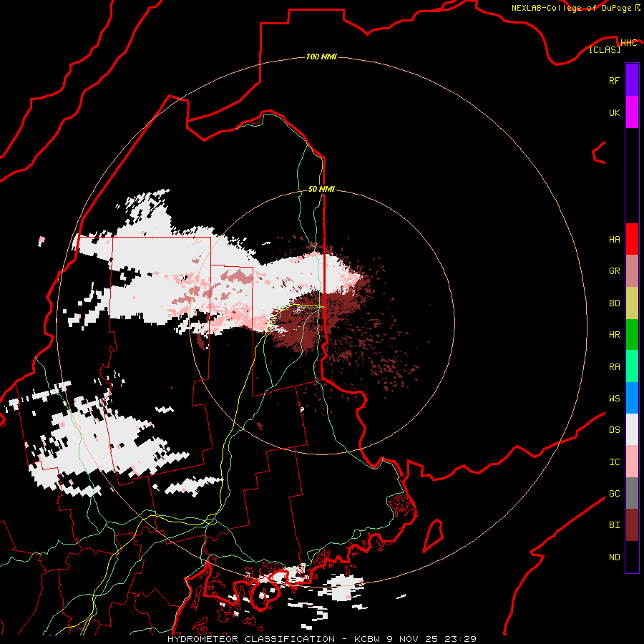Click the WS legend label
This screenshot has width=644, height=644.
(x=614, y=399)
